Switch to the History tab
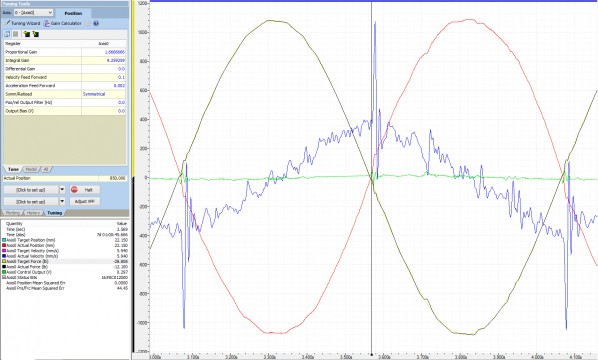The image size is (598, 360). [33, 213]
